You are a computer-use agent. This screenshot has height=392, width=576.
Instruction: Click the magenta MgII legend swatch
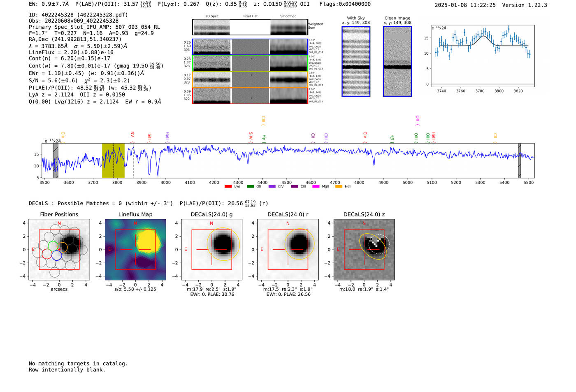click(x=316, y=187)
